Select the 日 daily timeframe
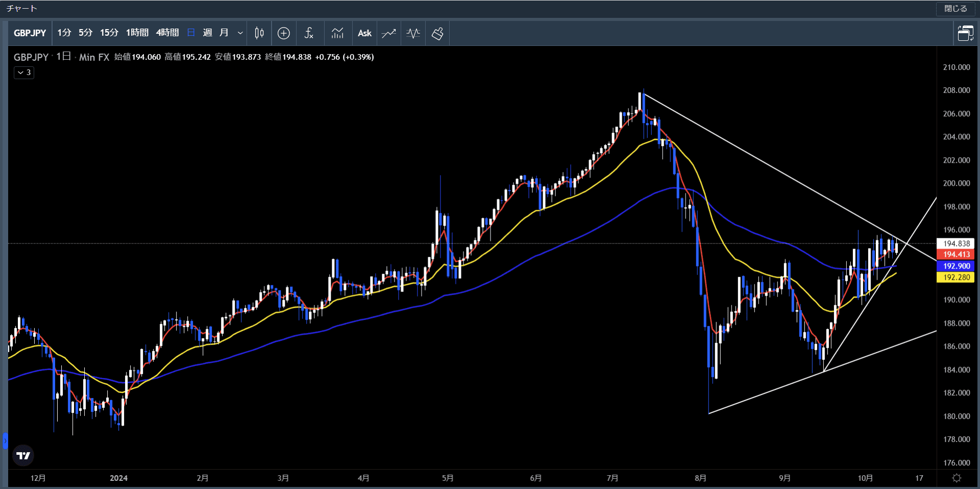The width and height of the screenshot is (980, 489). coord(191,33)
